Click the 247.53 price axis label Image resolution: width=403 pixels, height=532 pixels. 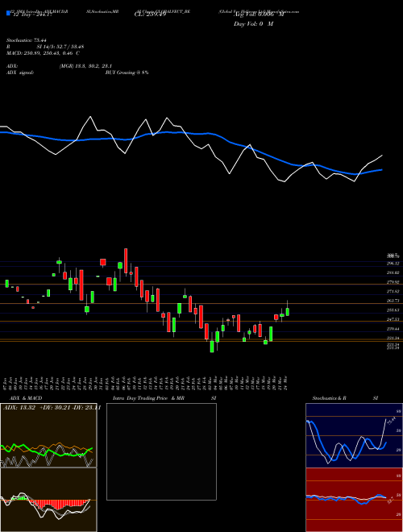click(x=393, y=319)
